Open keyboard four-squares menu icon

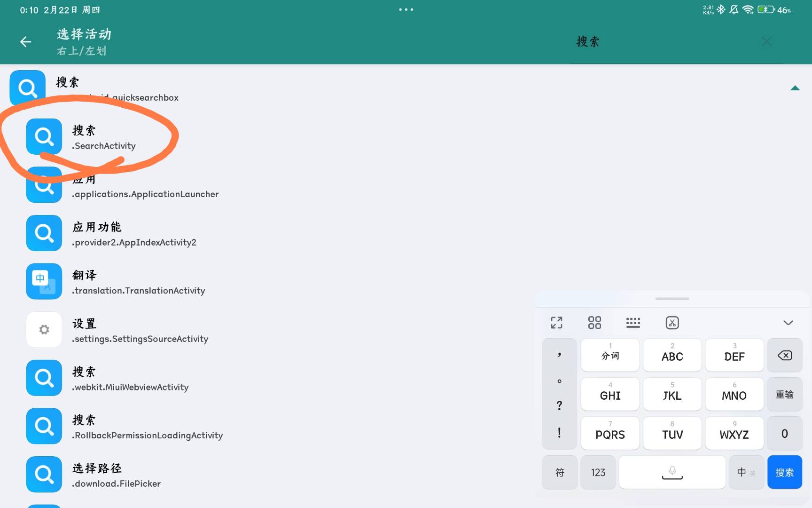pos(594,323)
